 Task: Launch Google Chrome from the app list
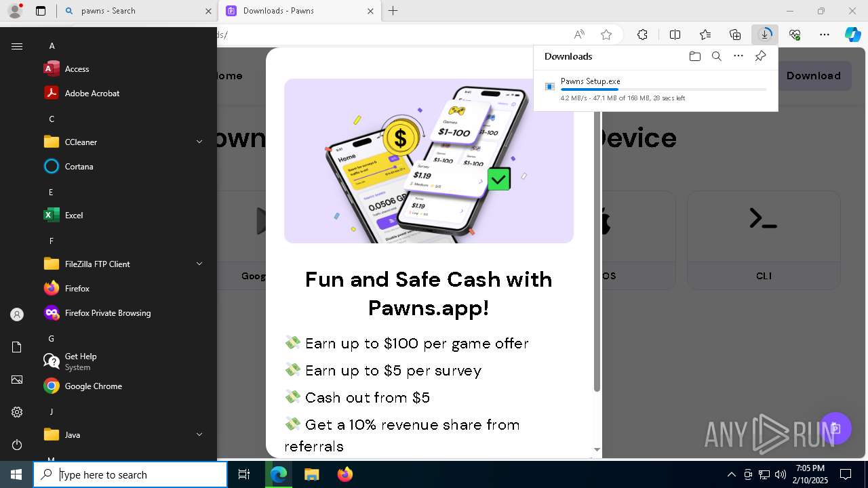(x=125, y=386)
